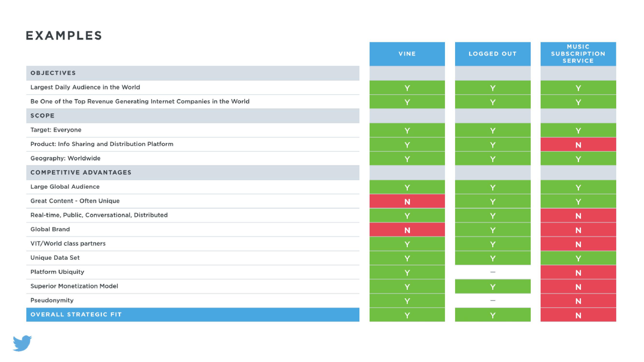
Task: Click Vine's Y for Largest Daily Audience
Action: [x=407, y=88]
